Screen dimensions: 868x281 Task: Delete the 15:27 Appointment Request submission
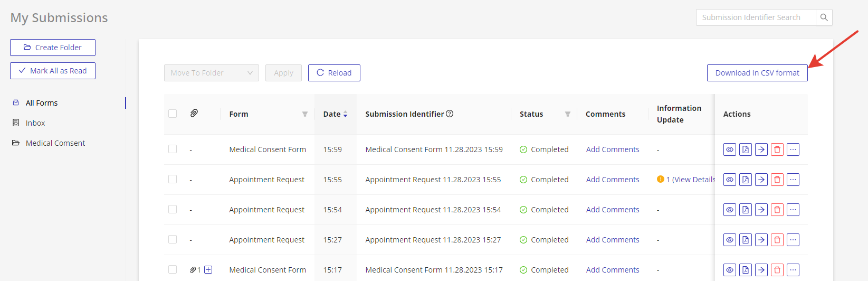(x=777, y=240)
